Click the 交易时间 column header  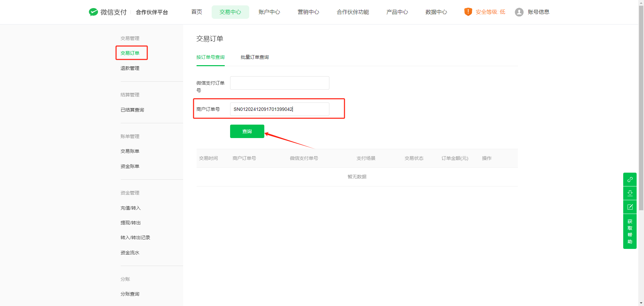click(x=208, y=158)
